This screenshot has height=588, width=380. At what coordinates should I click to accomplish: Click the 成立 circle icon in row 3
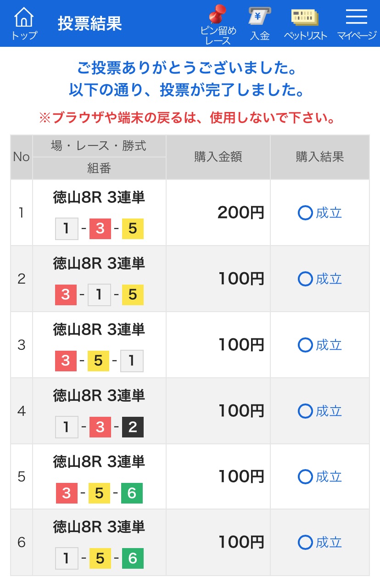[305, 345]
